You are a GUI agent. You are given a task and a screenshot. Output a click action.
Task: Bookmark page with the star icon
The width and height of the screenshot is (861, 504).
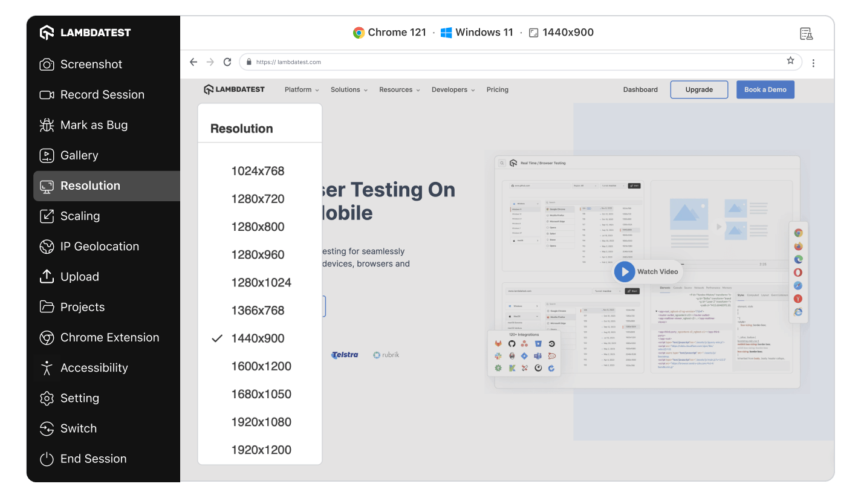point(790,61)
